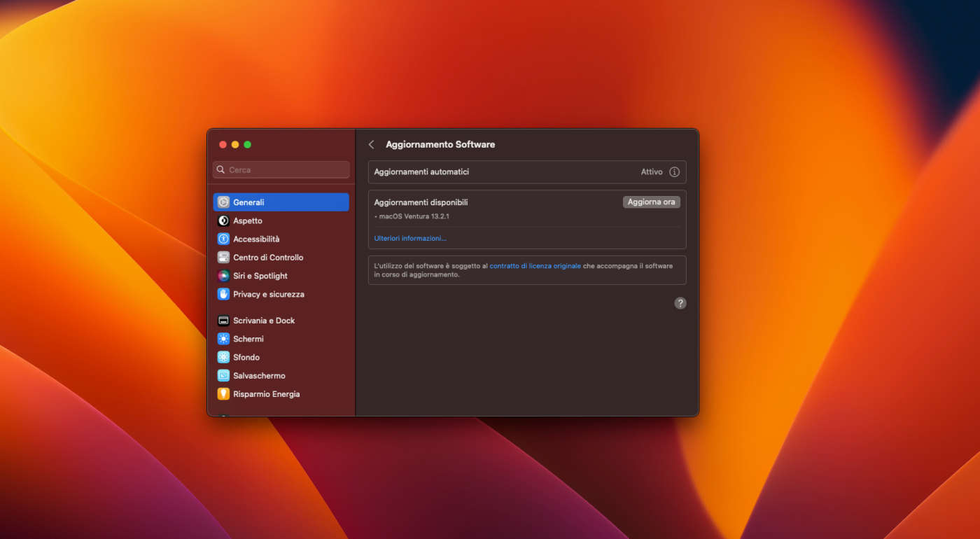This screenshot has height=539, width=980.
Task: Select the Sfondo wallpaper icon
Action: point(223,357)
